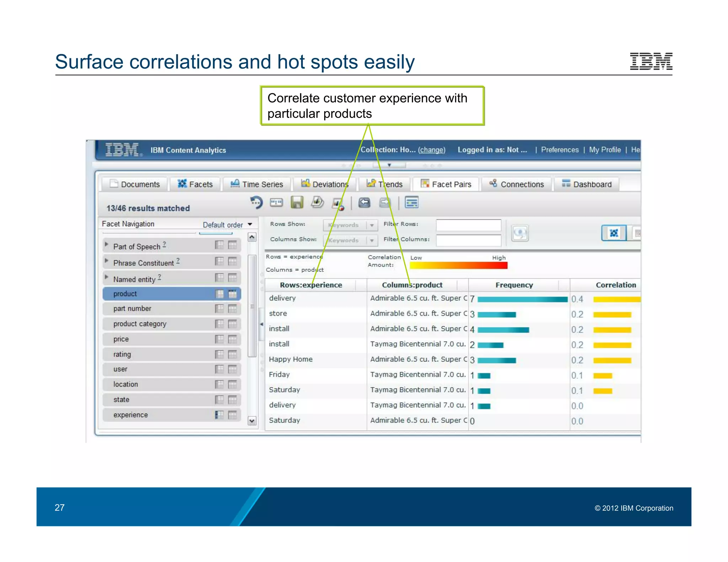Click the forward arrow navigation icon

[x=385, y=202]
